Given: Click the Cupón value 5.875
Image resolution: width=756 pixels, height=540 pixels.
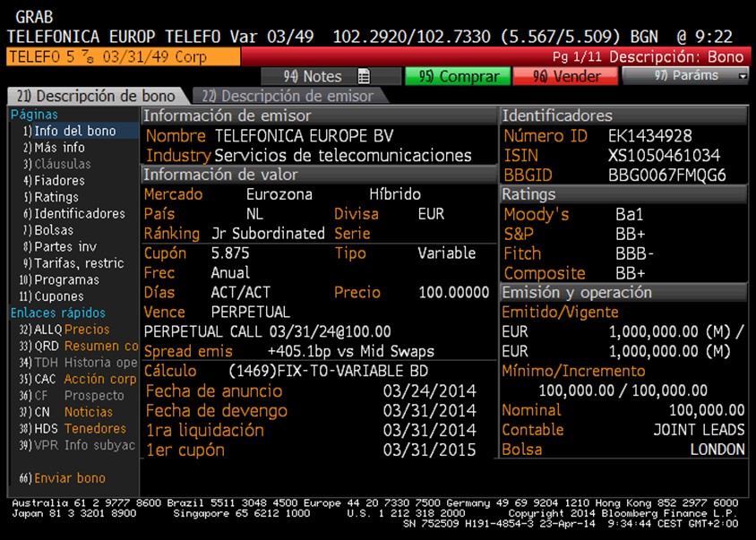Looking at the screenshot, I should (230, 253).
